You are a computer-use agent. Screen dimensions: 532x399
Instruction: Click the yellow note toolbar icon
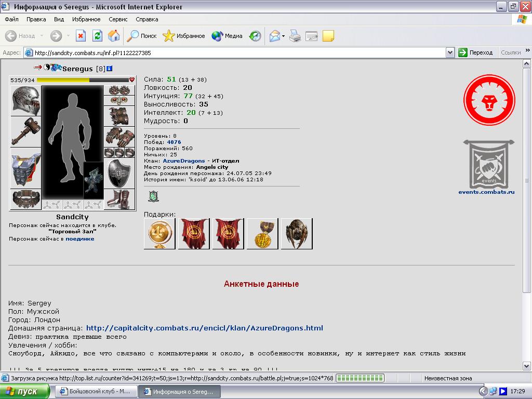(x=328, y=36)
